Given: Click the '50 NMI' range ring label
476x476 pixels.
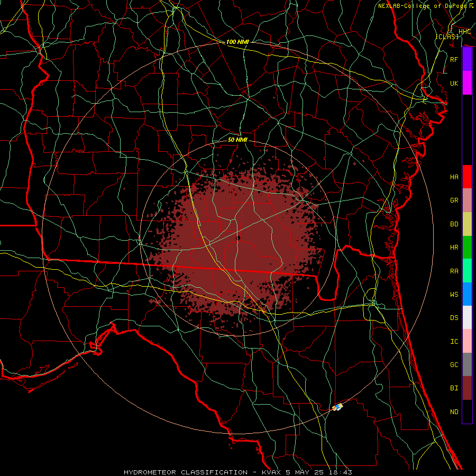Looking at the screenshot, I should (x=237, y=140).
